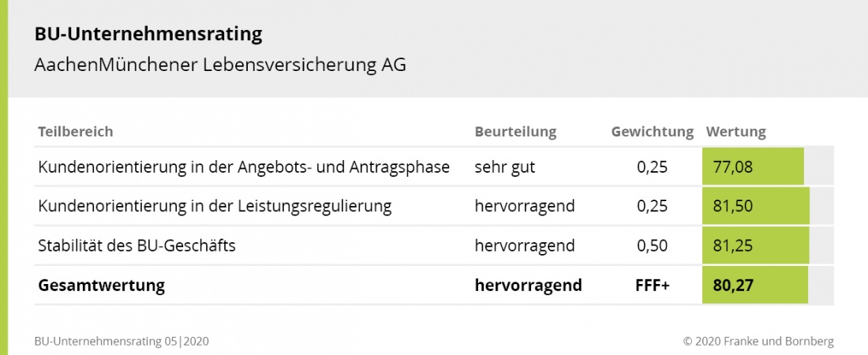
Task: Click the FFF+ overall rating grade
Action: [x=652, y=285]
